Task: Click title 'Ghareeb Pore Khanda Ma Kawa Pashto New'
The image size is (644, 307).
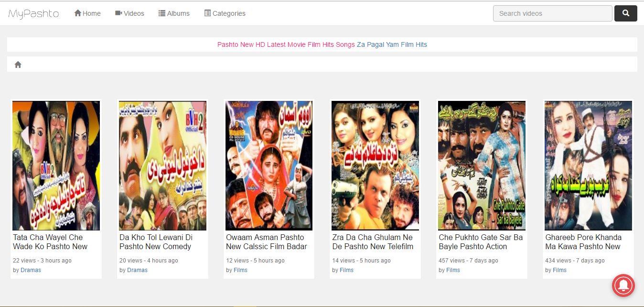Action: 583,242
